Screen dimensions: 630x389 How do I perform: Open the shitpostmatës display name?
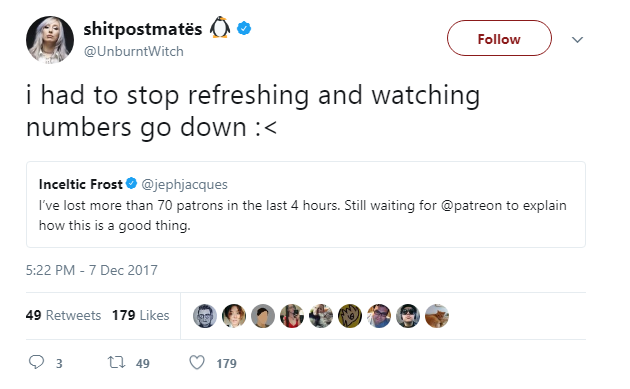(x=143, y=29)
